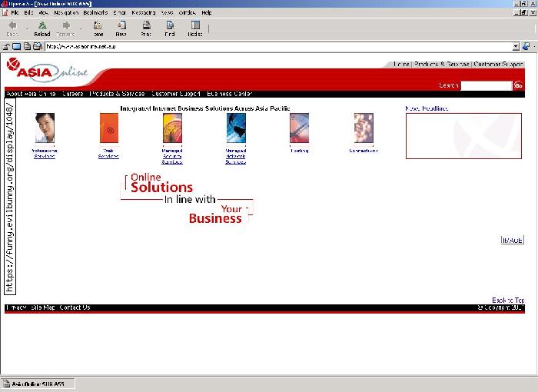The width and height of the screenshot is (538, 392).
Task: Open the Edit menu
Action: click(28, 13)
